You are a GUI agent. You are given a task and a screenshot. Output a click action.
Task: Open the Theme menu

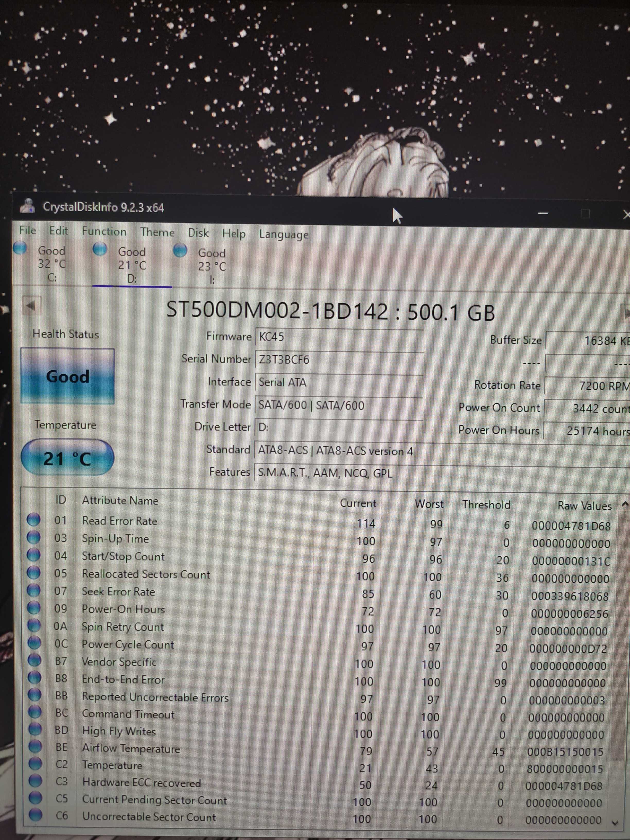tap(157, 232)
